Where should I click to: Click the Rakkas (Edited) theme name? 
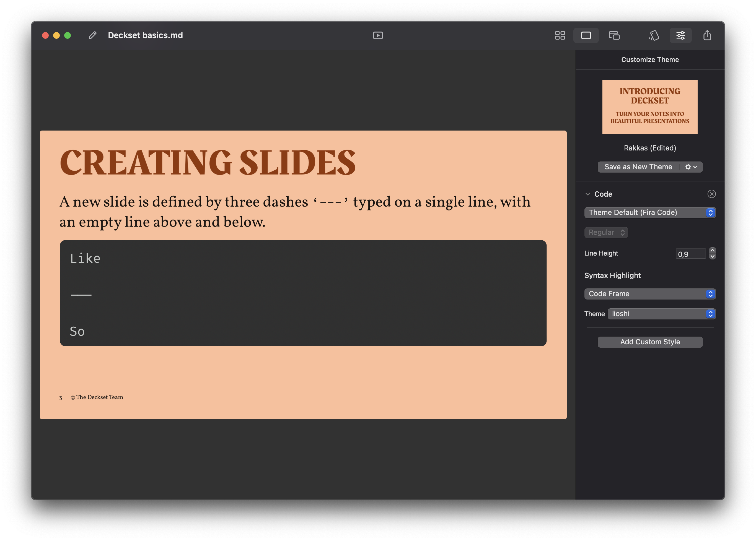click(x=650, y=148)
